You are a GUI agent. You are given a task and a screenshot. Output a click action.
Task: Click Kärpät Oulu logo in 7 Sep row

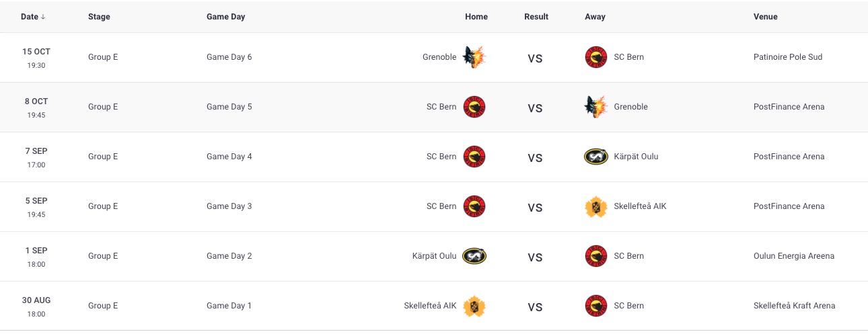point(596,157)
